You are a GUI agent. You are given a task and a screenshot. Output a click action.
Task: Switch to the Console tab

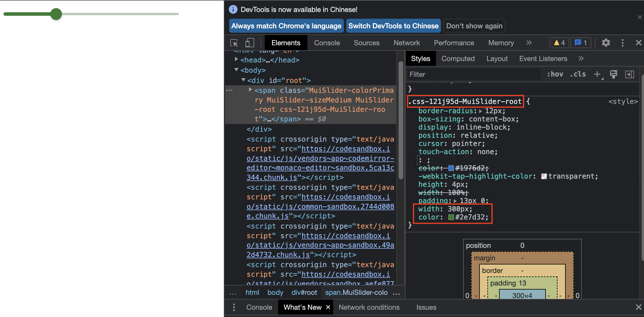[x=326, y=43]
